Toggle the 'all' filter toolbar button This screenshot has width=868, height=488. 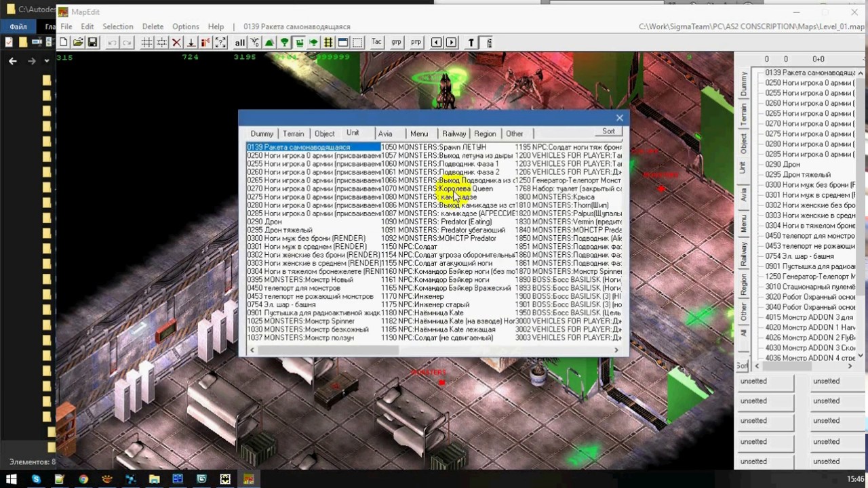pyautogui.click(x=239, y=43)
